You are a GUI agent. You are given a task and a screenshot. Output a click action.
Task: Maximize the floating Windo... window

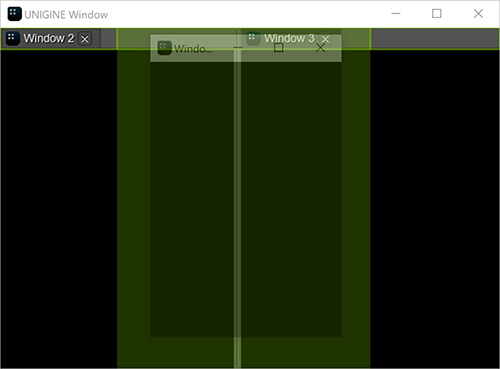[279, 48]
